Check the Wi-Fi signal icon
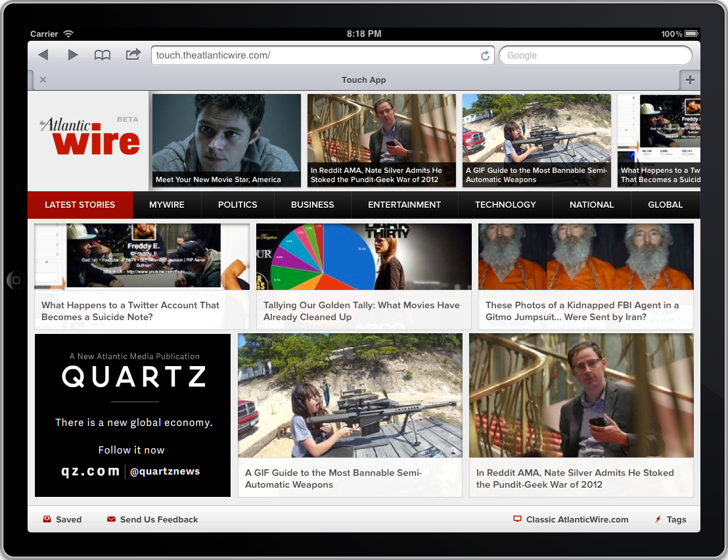This screenshot has width=728, height=560. pos(68,34)
